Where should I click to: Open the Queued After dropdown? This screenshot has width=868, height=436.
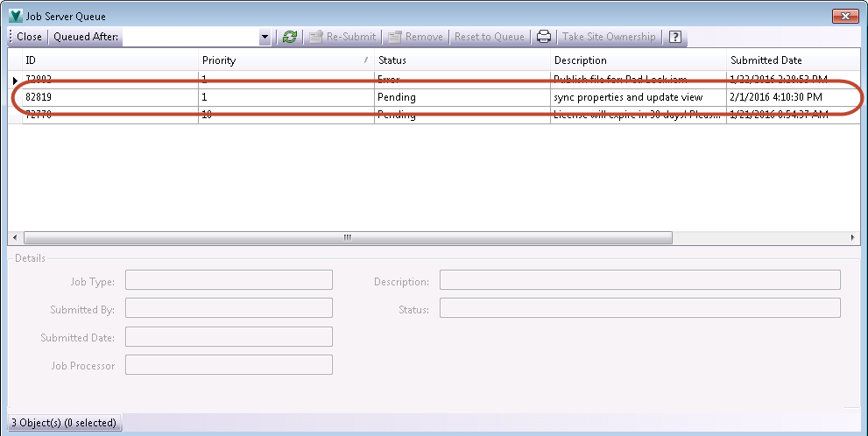click(265, 38)
